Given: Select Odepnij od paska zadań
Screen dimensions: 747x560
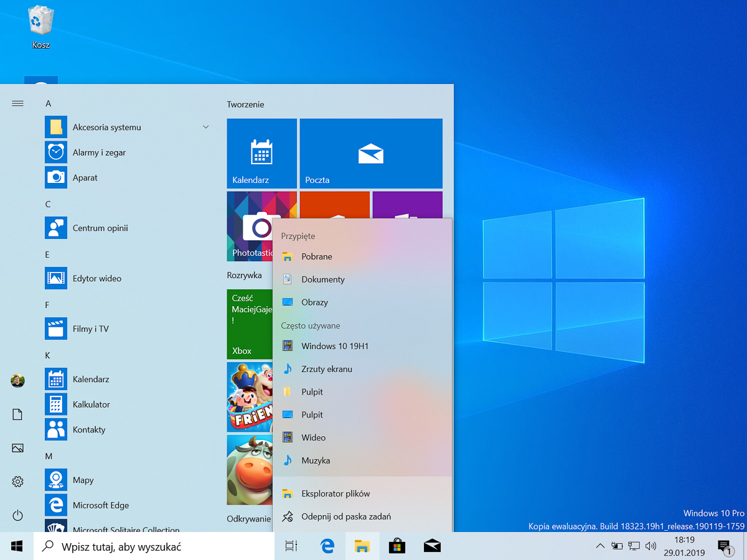Looking at the screenshot, I should (362, 516).
